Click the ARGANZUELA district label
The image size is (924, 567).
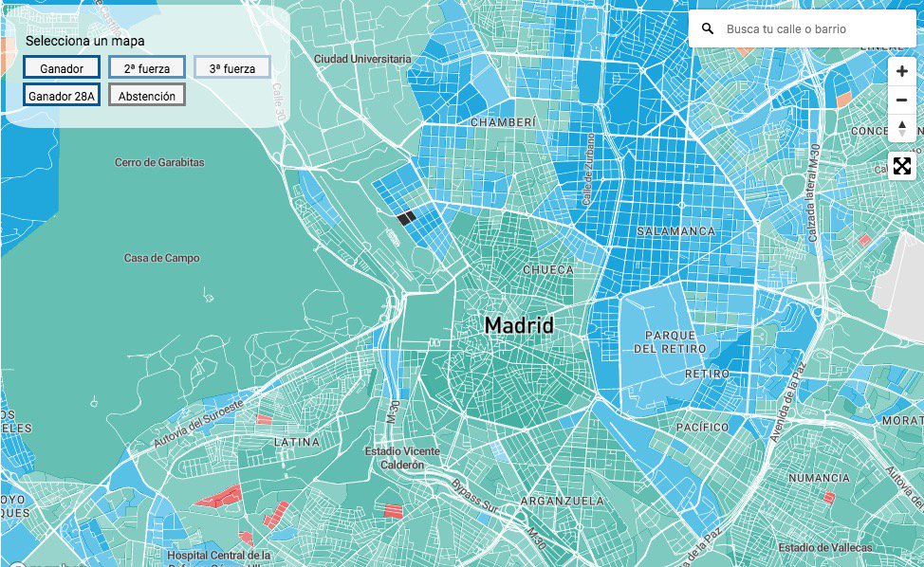(x=563, y=501)
